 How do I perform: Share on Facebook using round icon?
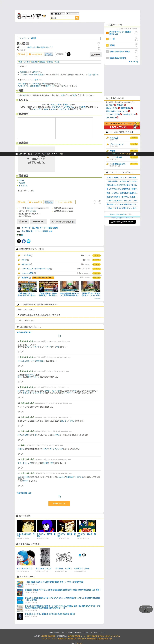[24, 241]
